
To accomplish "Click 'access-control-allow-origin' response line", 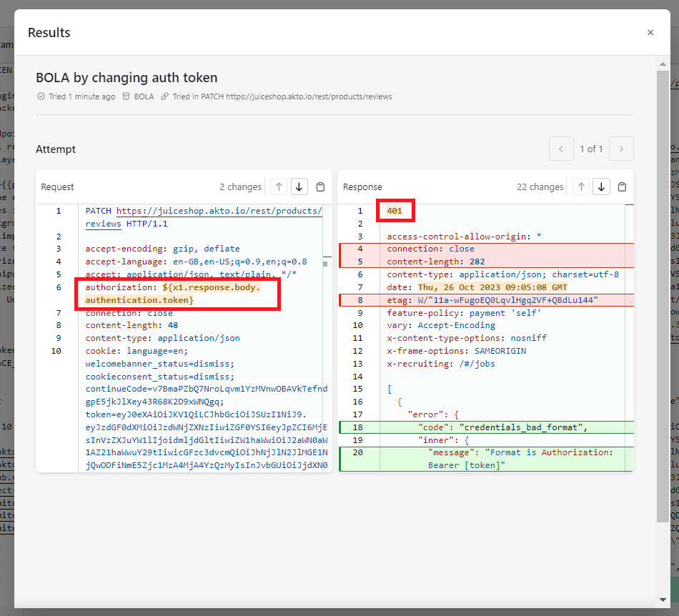I will click(x=464, y=237).
